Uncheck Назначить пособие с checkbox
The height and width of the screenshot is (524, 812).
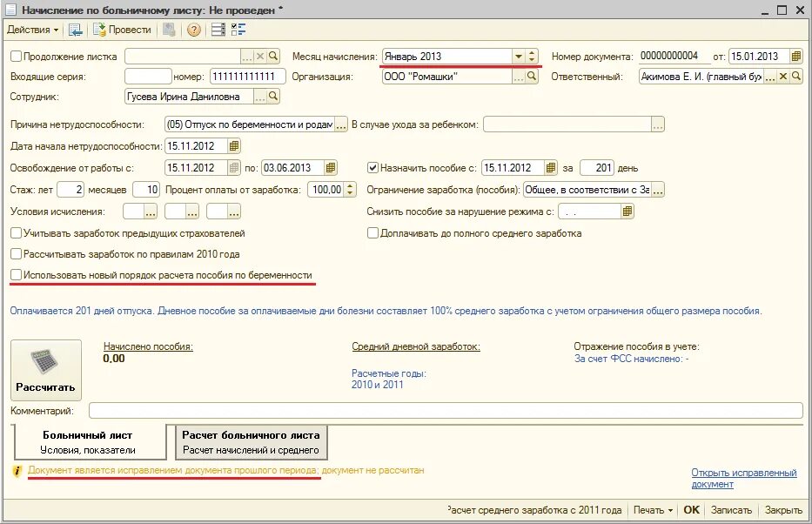pyautogui.click(x=372, y=168)
